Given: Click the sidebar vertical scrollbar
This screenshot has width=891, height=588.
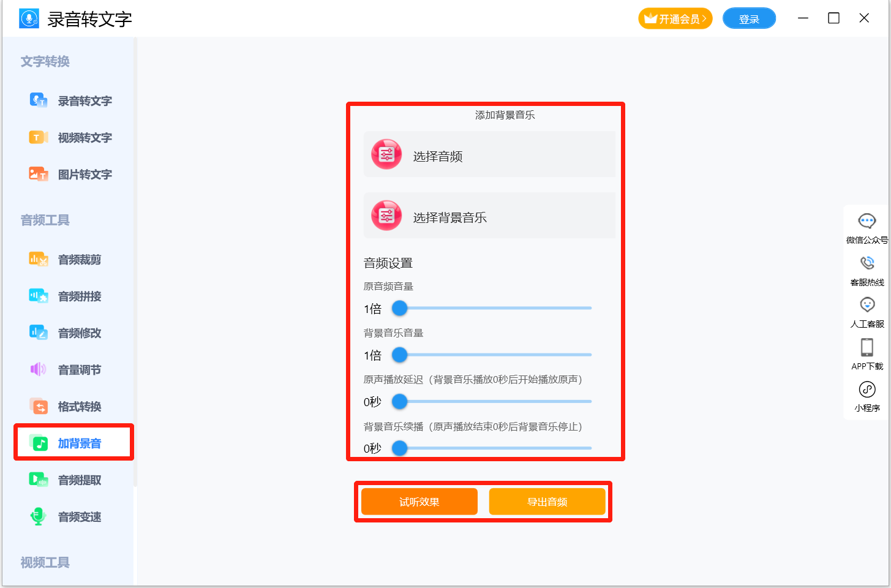Looking at the screenshot, I should coord(135,262).
